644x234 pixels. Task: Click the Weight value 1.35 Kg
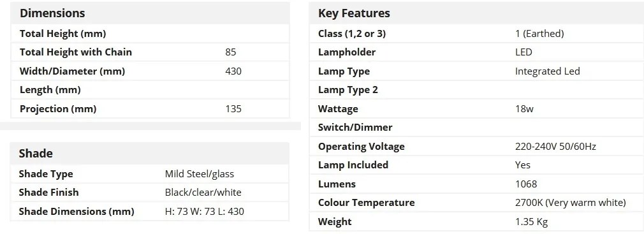coord(532,222)
